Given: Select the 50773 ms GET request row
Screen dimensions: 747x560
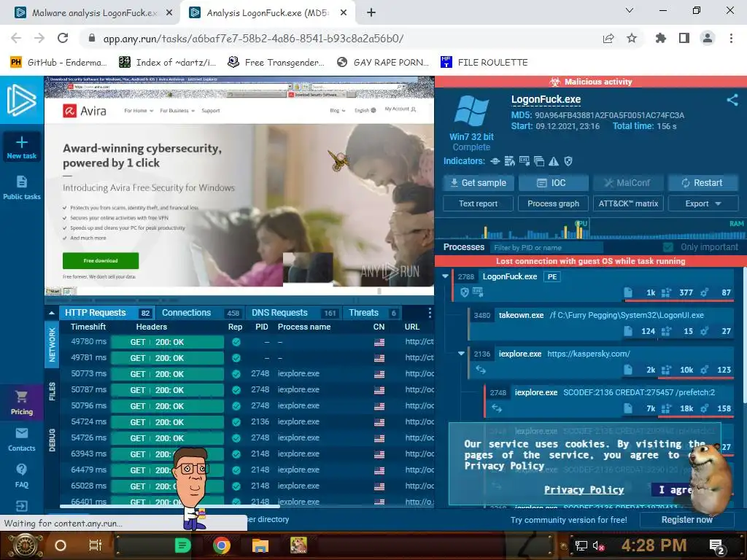Looking at the screenshot, I should [247, 374].
